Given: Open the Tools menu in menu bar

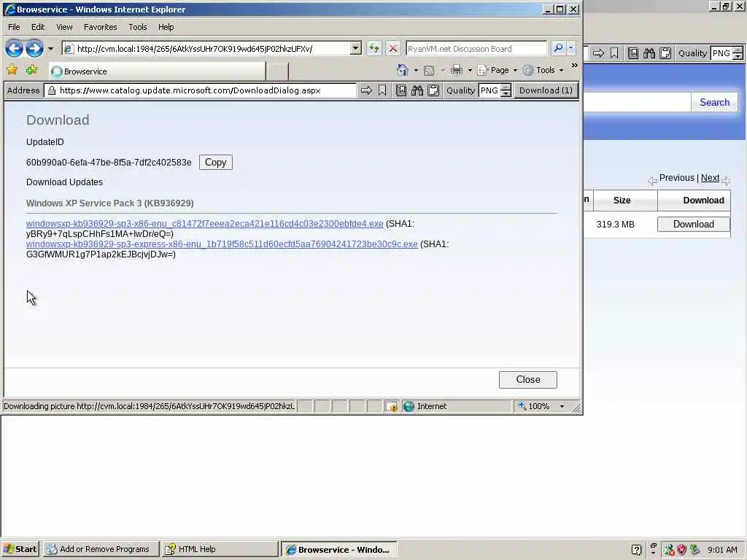Looking at the screenshot, I should [x=138, y=27].
